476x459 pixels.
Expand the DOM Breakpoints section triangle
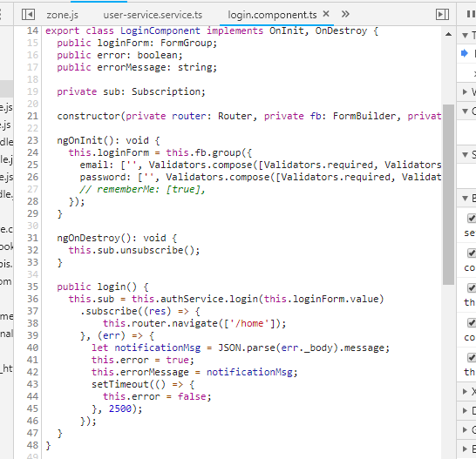pyautogui.click(x=465, y=410)
